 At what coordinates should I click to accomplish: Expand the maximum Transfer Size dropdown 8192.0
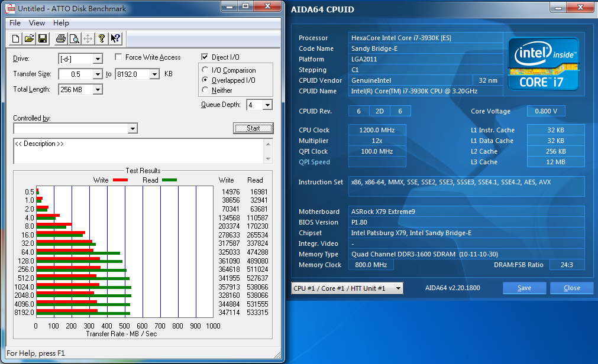[x=154, y=74]
